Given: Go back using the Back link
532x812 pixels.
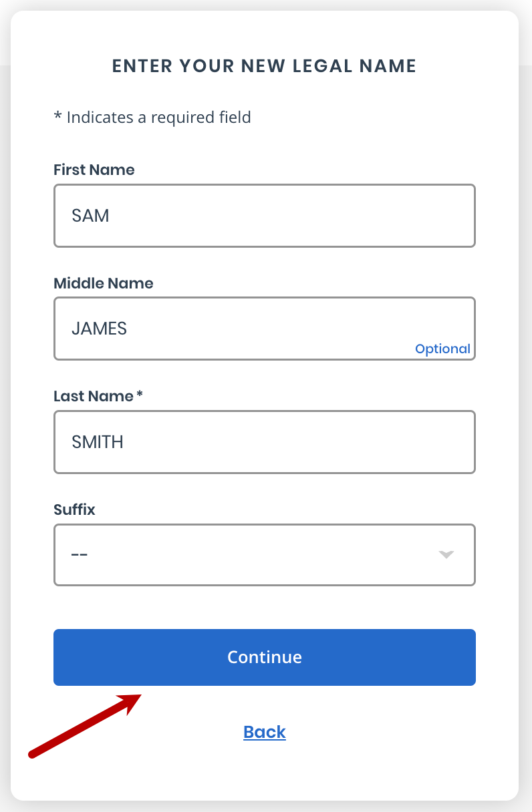Looking at the screenshot, I should 265,732.
